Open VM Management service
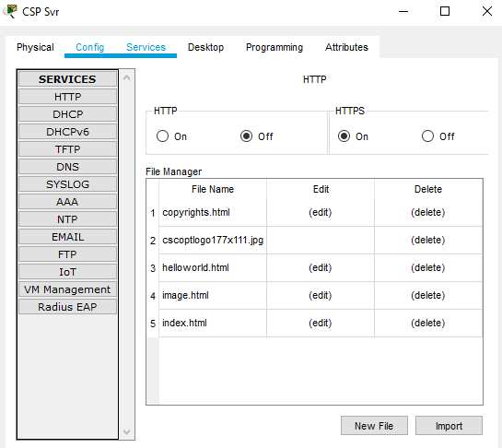 tap(67, 289)
